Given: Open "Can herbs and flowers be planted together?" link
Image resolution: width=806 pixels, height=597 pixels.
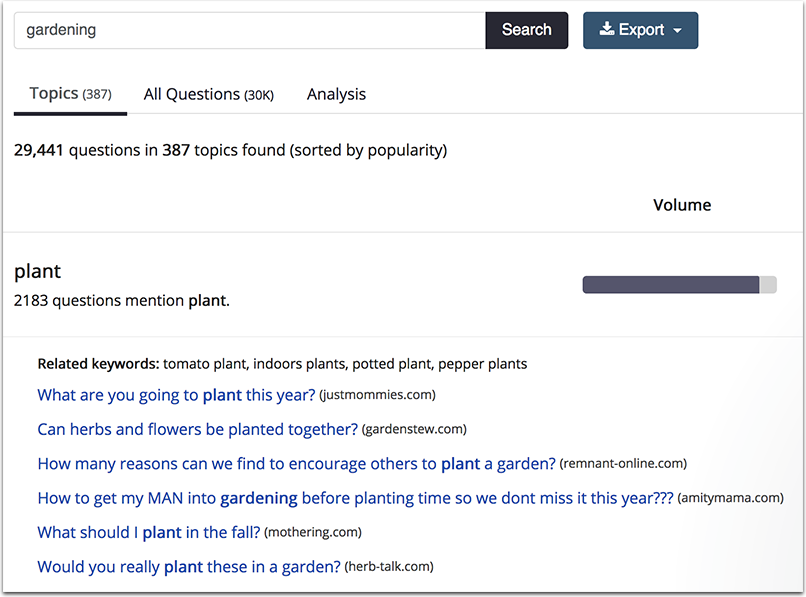Looking at the screenshot, I should coord(197,429).
